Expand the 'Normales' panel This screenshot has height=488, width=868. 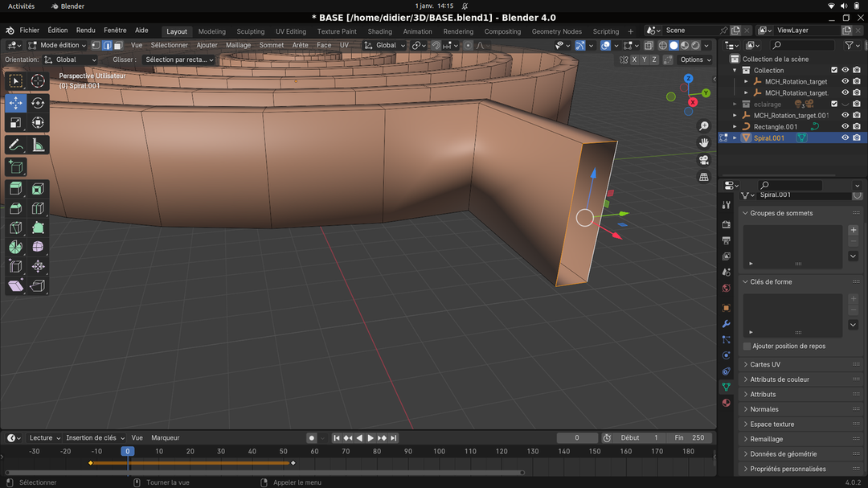(764, 409)
